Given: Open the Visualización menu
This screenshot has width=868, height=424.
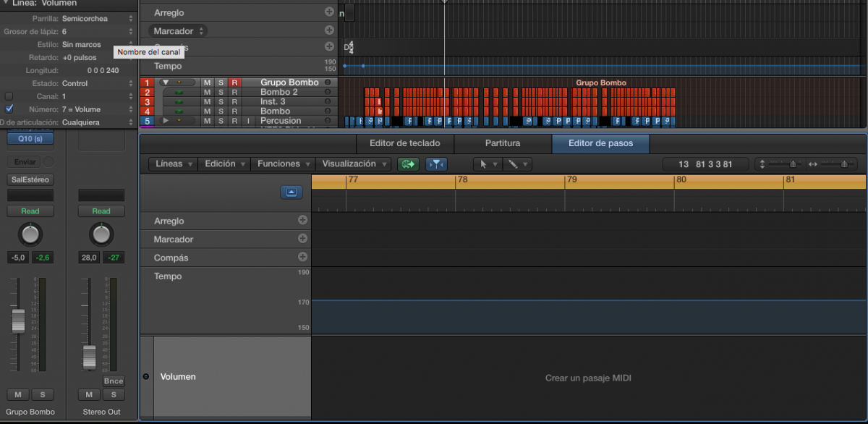Looking at the screenshot, I should point(354,164).
